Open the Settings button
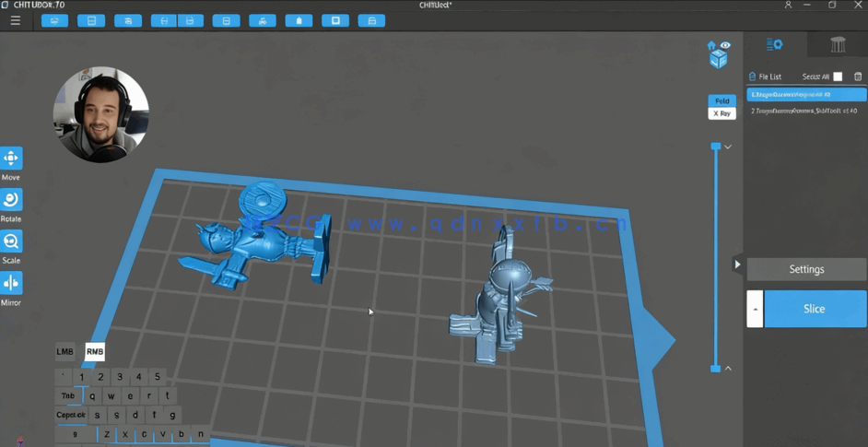Viewport: 868px width, 447px height. 806,269
